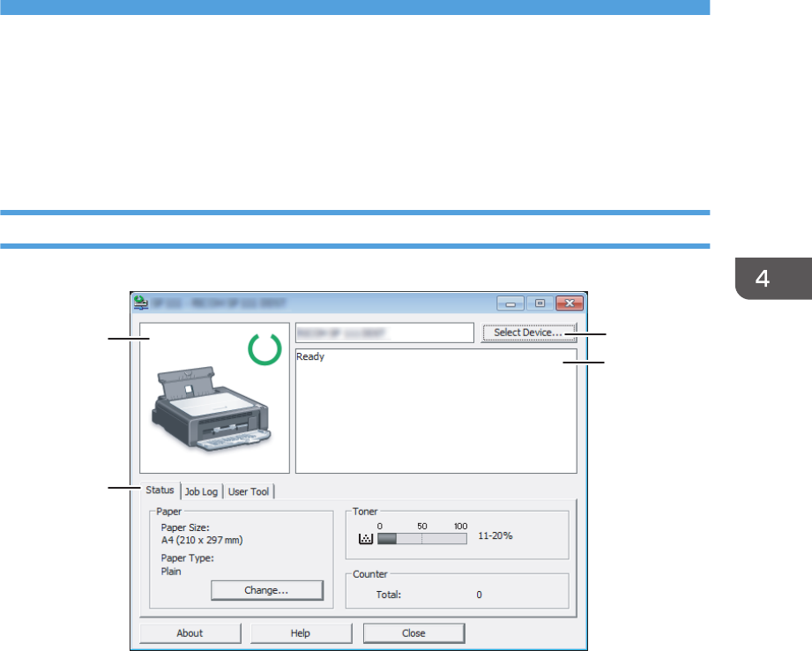This screenshot has width=812, height=651.
Task: Click the Plain paper type value
Action: tap(171, 572)
